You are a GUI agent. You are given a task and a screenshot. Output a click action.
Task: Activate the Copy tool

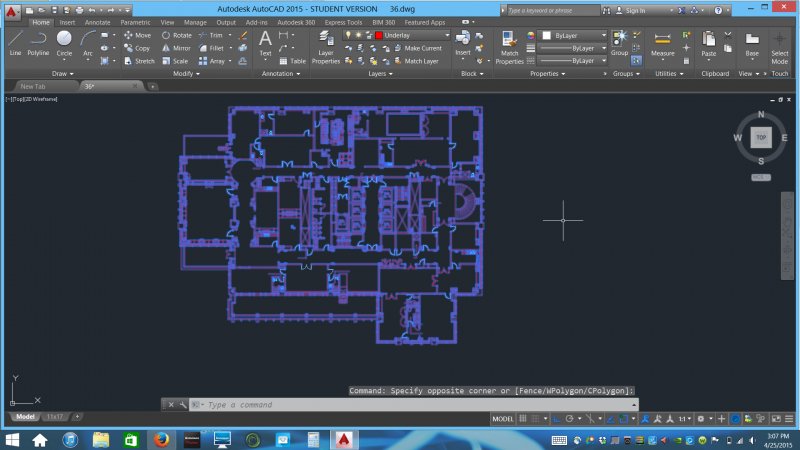pos(137,48)
